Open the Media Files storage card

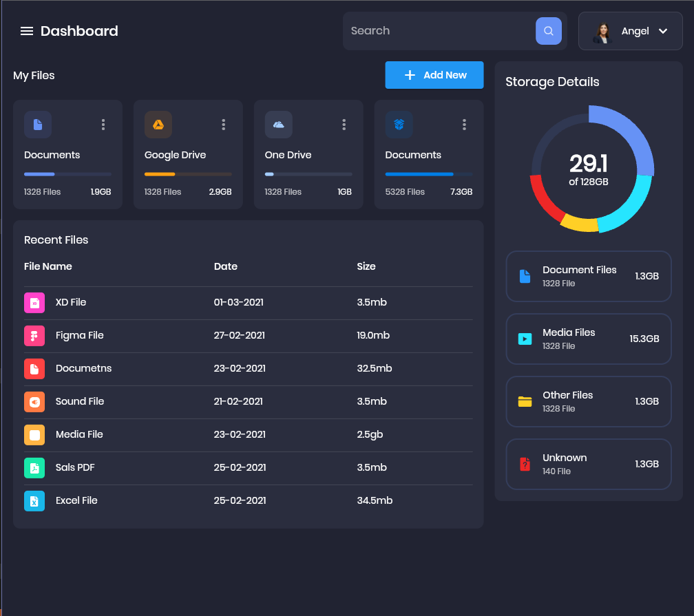click(x=589, y=339)
